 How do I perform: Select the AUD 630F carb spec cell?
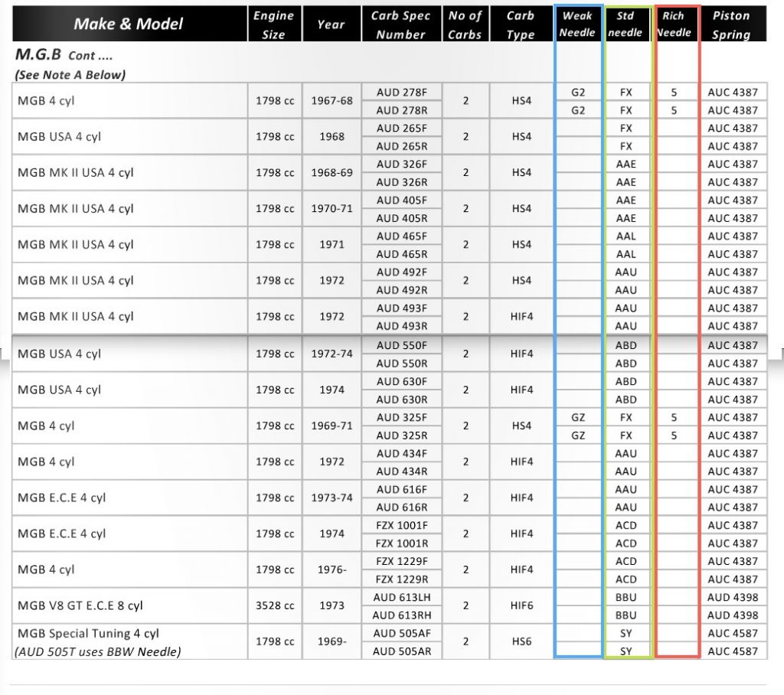click(x=401, y=381)
